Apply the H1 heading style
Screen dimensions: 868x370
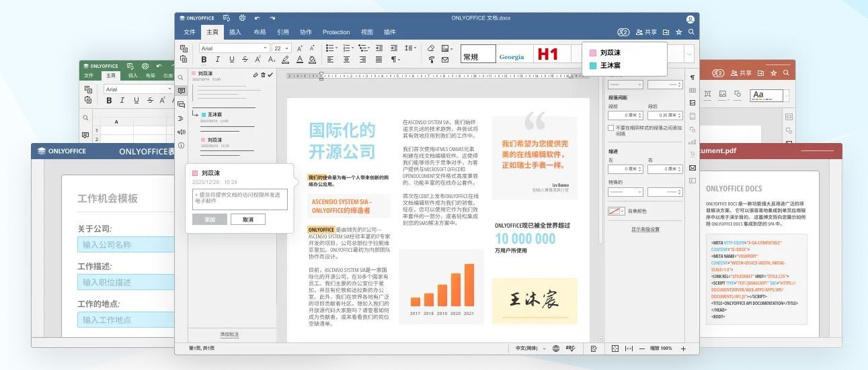(548, 54)
